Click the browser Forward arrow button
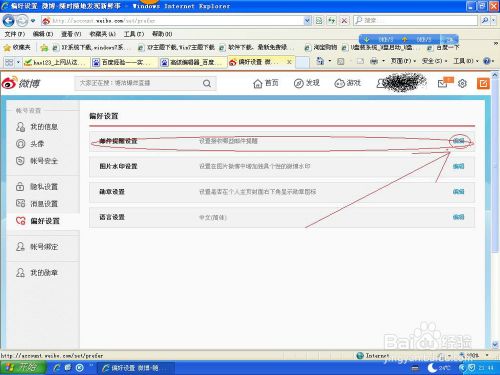 coord(22,21)
